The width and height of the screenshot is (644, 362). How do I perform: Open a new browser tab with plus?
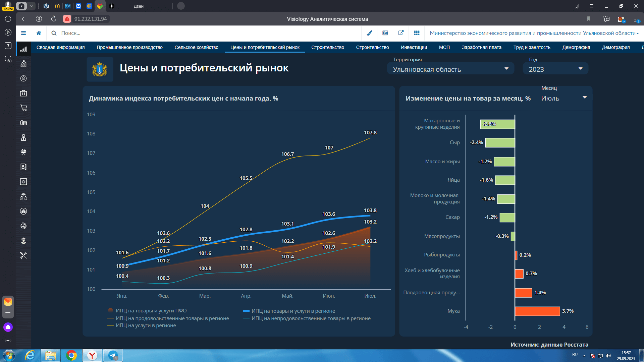coord(181,6)
